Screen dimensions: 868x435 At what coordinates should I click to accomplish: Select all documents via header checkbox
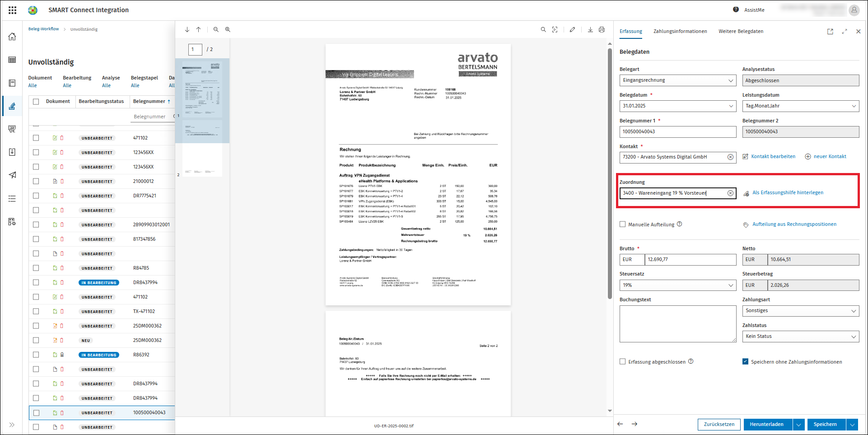(x=36, y=102)
